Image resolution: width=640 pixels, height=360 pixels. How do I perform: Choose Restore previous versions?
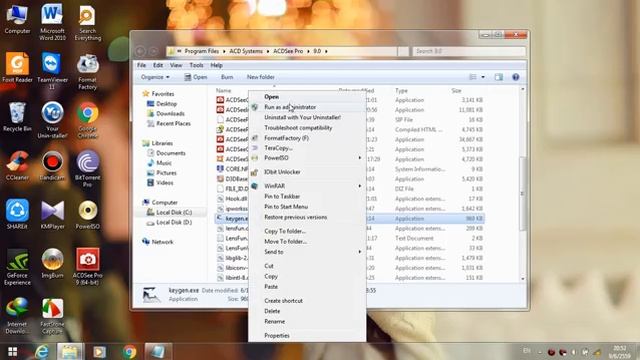pos(307,217)
